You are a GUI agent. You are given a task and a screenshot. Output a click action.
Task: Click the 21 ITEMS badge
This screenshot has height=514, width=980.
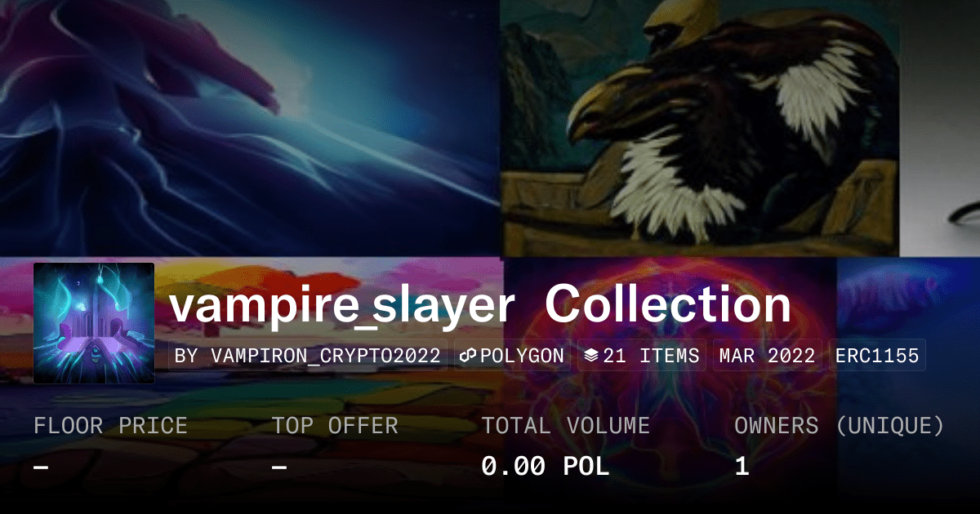point(643,356)
